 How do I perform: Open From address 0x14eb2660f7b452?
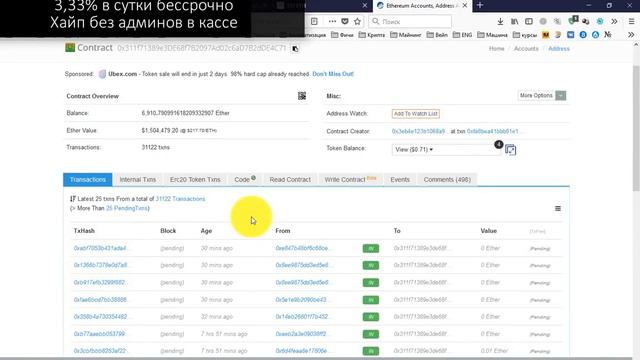click(302, 317)
